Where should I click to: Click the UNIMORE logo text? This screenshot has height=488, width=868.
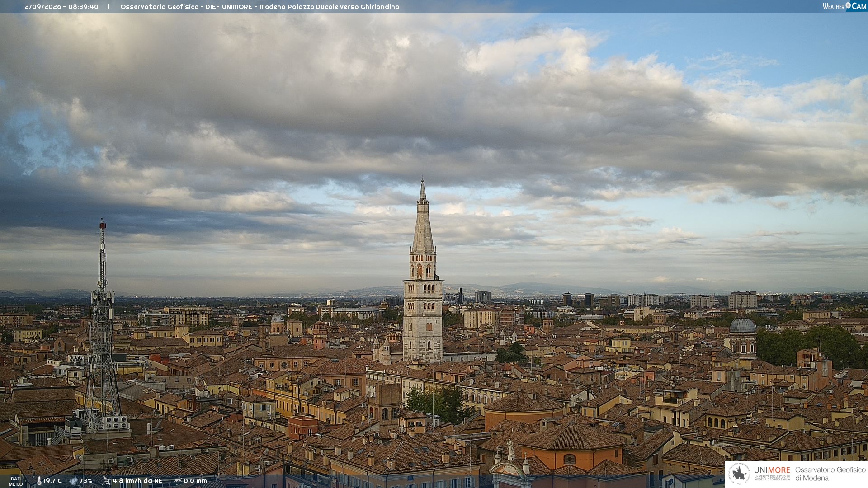pos(772,470)
